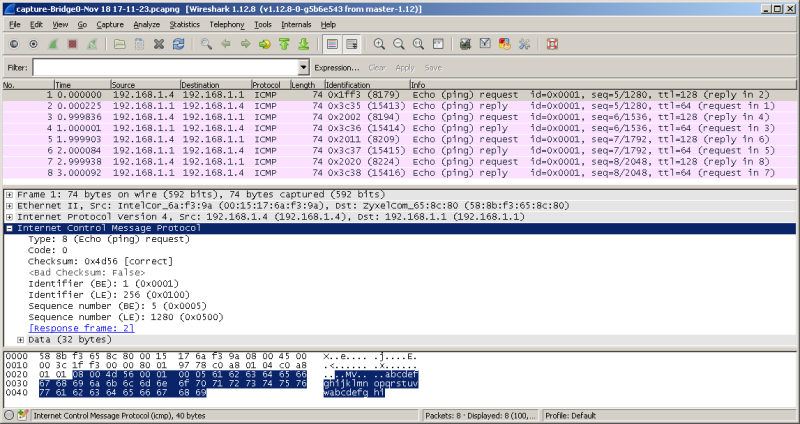Image resolution: width=800 pixels, height=424 pixels.
Task: Open the help lifebuoy icon
Action: pyautogui.click(x=552, y=44)
